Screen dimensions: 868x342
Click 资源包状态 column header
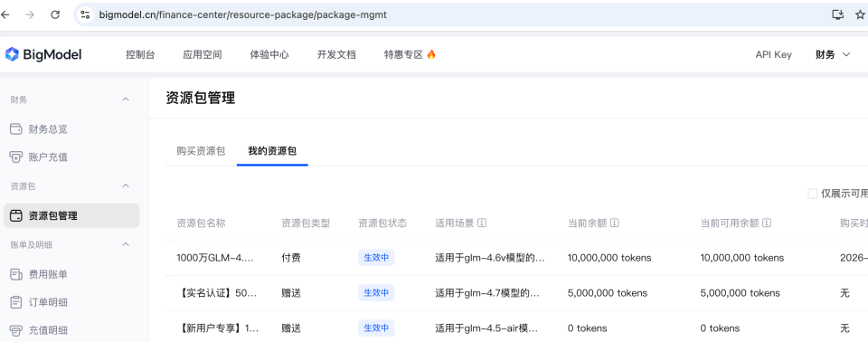click(382, 223)
